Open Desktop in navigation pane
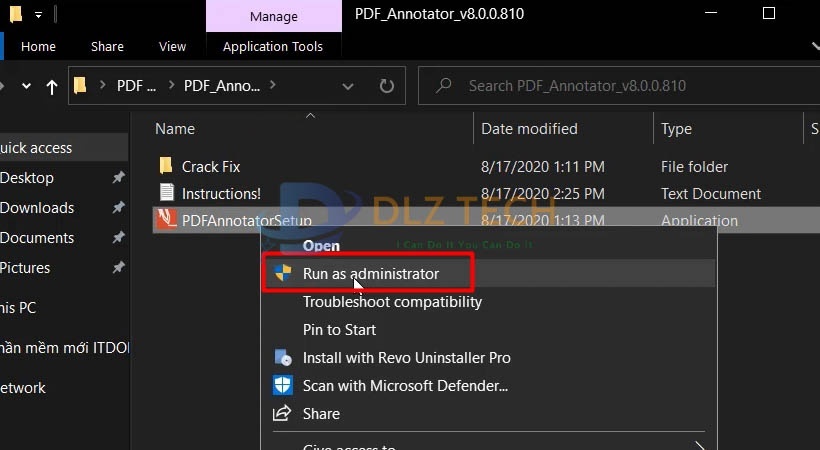The height and width of the screenshot is (450, 820). [x=27, y=178]
